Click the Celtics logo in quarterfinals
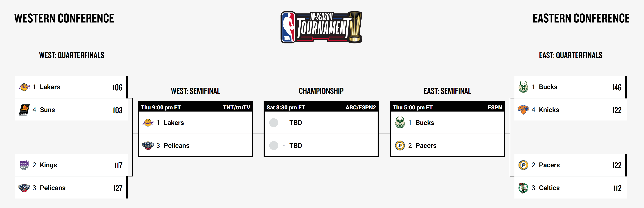The height and width of the screenshot is (208, 644). (x=523, y=188)
